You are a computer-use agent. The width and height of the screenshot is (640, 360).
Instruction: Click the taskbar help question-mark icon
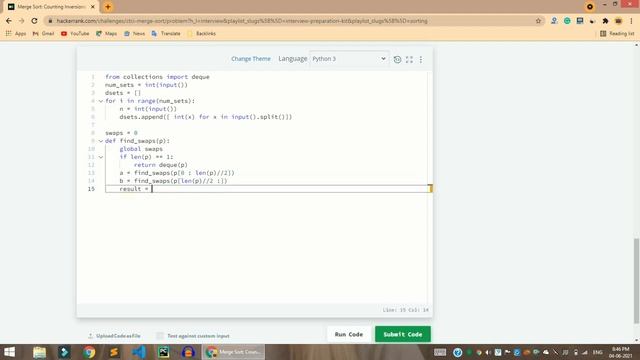click(458, 352)
